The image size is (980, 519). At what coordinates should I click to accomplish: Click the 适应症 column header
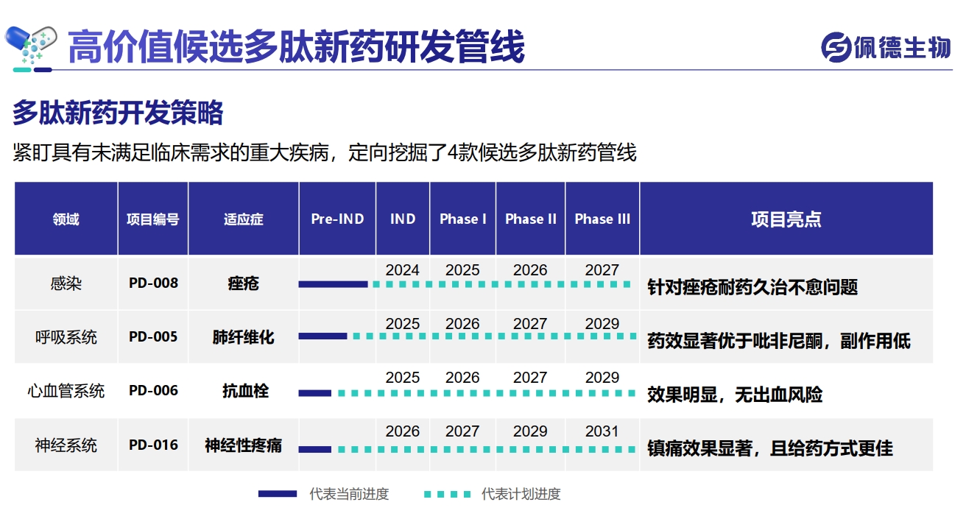[x=244, y=219]
